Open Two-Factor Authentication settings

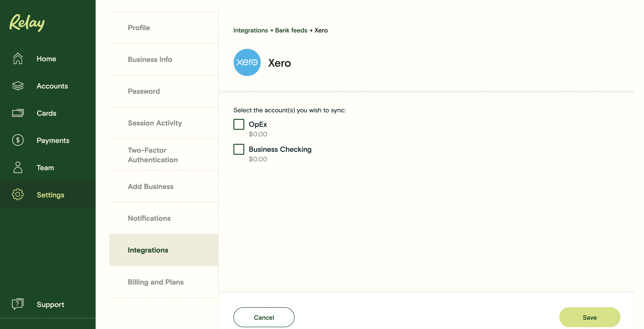164,155
